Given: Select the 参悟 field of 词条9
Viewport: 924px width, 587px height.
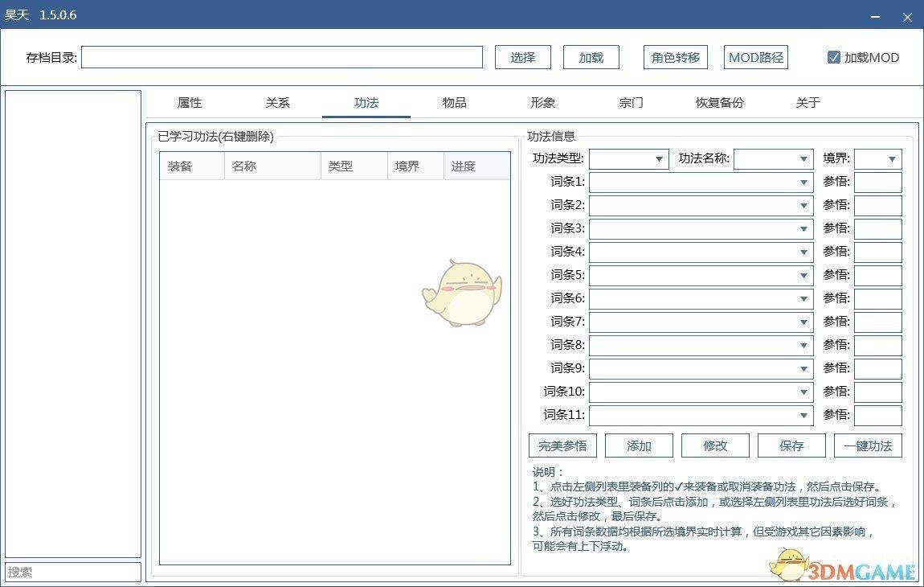Looking at the screenshot, I should (x=878, y=369).
